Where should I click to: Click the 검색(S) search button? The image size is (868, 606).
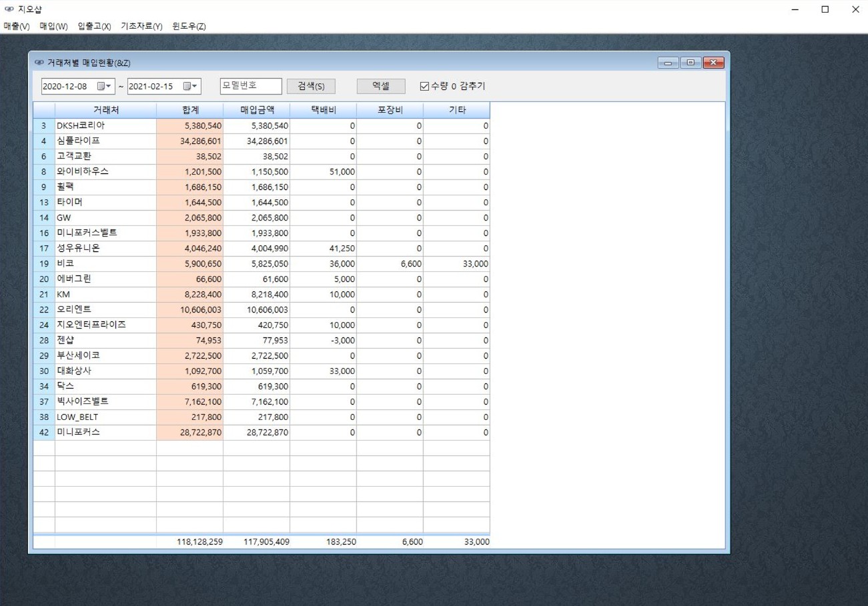[311, 87]
